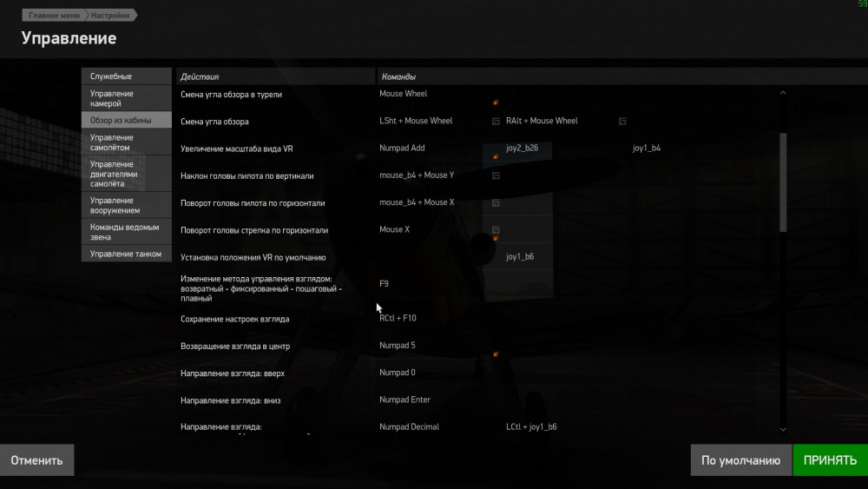Click action Сохранение настроек взгляда
868x489 pixels.
tap(234, 319)
